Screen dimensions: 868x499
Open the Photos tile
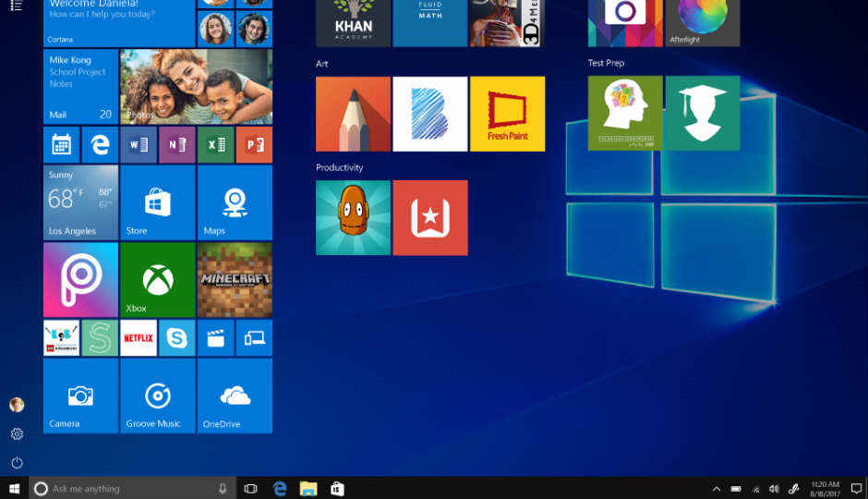tap(196, 86)
